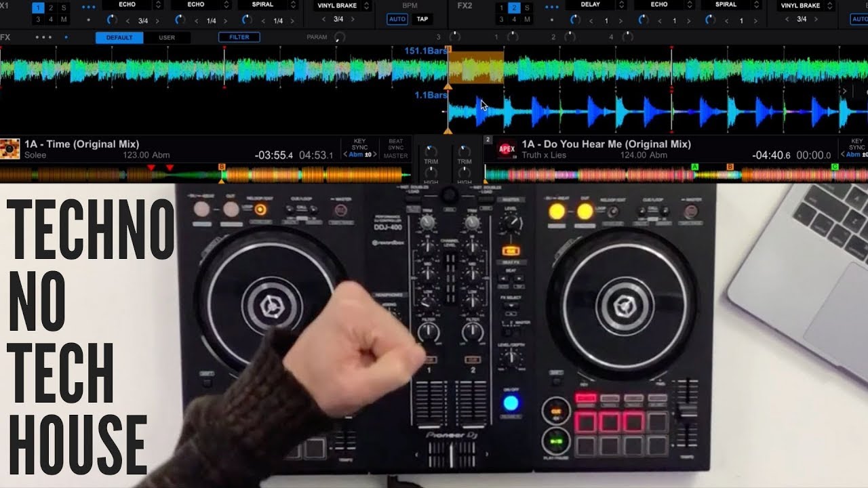Select the FILTER color effect

tap(239, 37)
